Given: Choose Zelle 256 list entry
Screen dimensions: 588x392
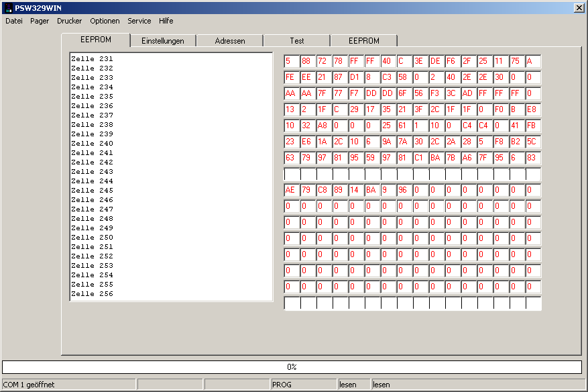Looking at the screenshot, I should 93,294.
